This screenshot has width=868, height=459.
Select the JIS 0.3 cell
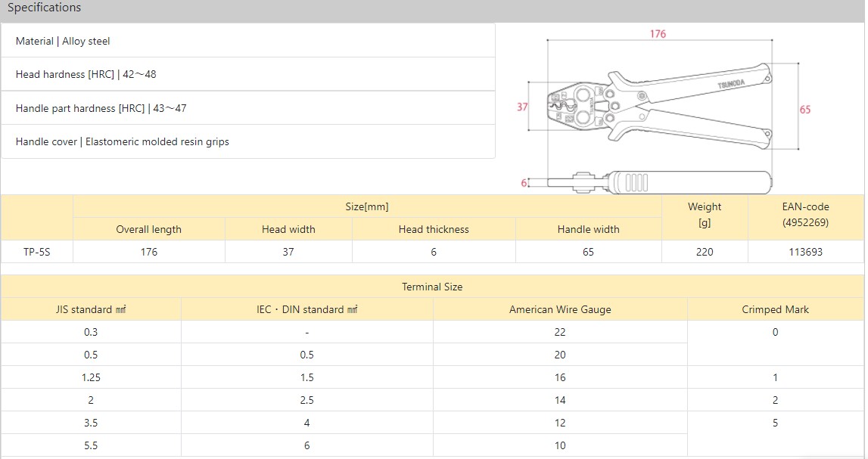(91, 332)
